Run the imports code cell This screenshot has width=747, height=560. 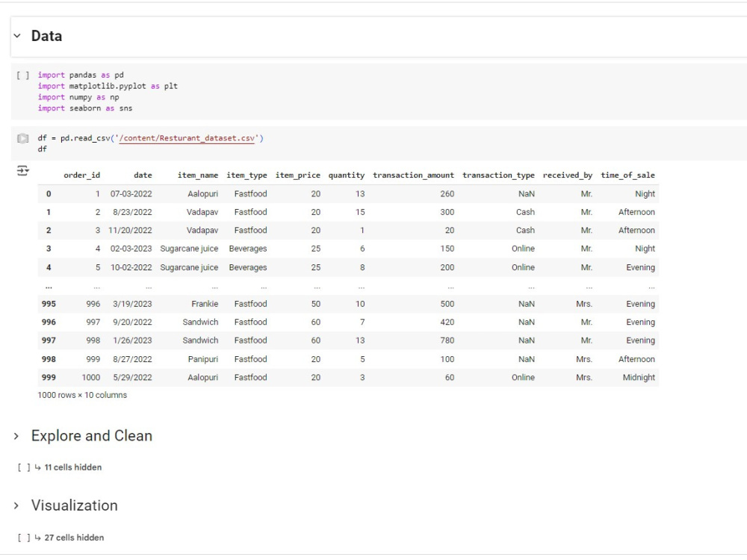[x=23, y=75]
